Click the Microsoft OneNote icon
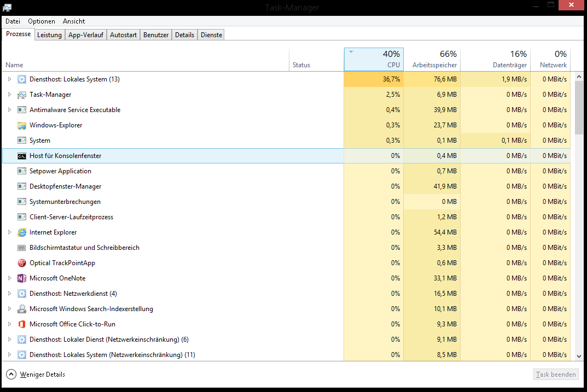 (x=22, y=278)
